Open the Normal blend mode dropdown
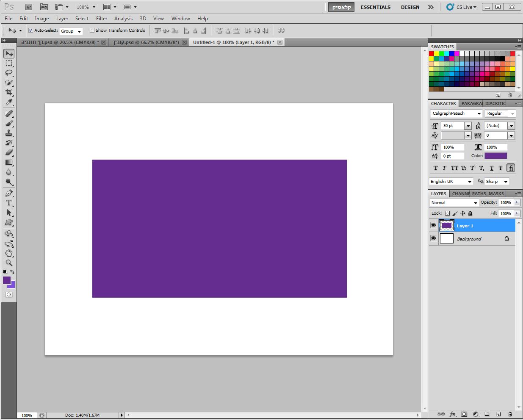The image size is (523, 420). click(454, 203)
